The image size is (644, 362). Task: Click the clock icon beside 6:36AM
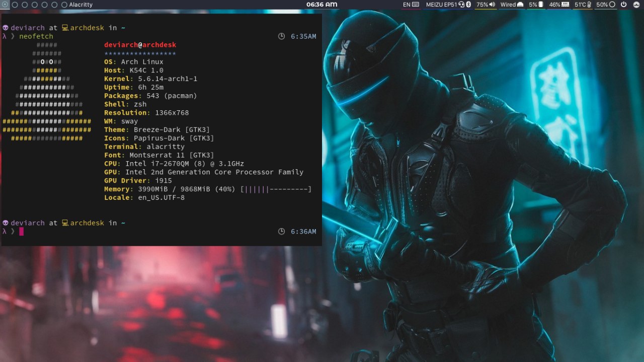pos(281,232)
